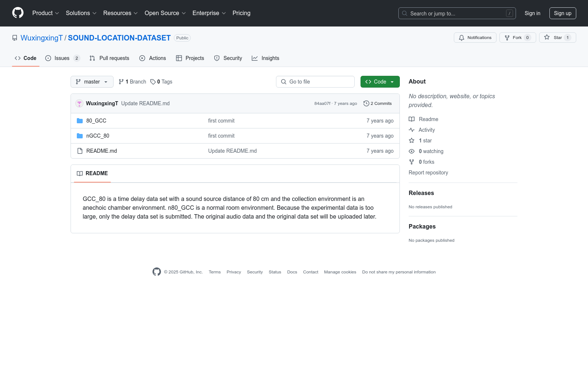Open the WuxingxingT owner profile link
Viewport: 588px width, 368px height.
(42, 38)
